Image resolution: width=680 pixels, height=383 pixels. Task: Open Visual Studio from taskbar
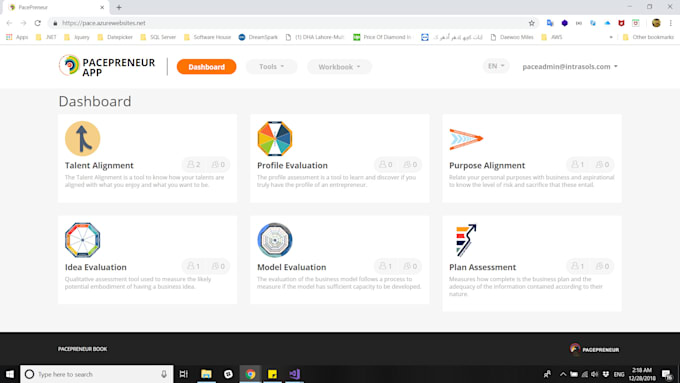coord(294,374)
